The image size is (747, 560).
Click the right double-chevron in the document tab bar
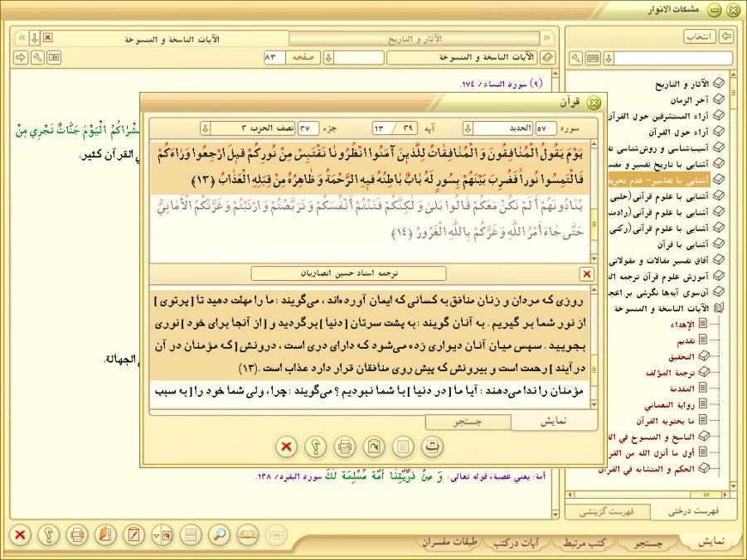[x=547, y=37]
